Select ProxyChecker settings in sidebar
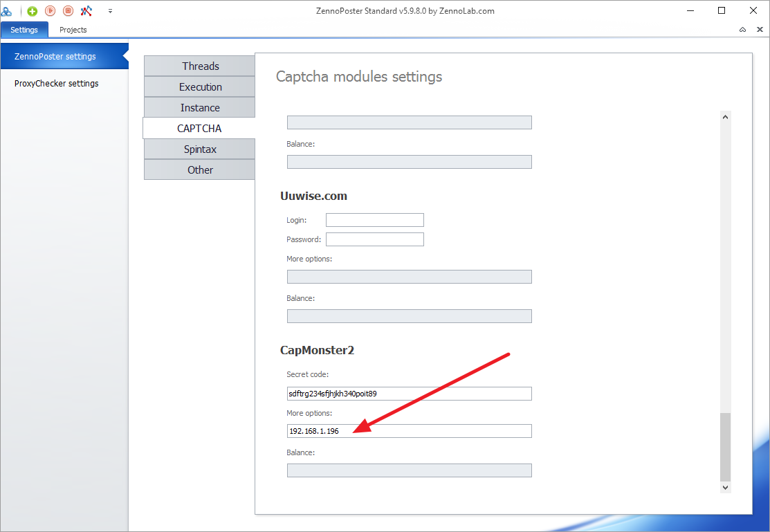Viewport: 770px width, 532px height. pos(64,83)
